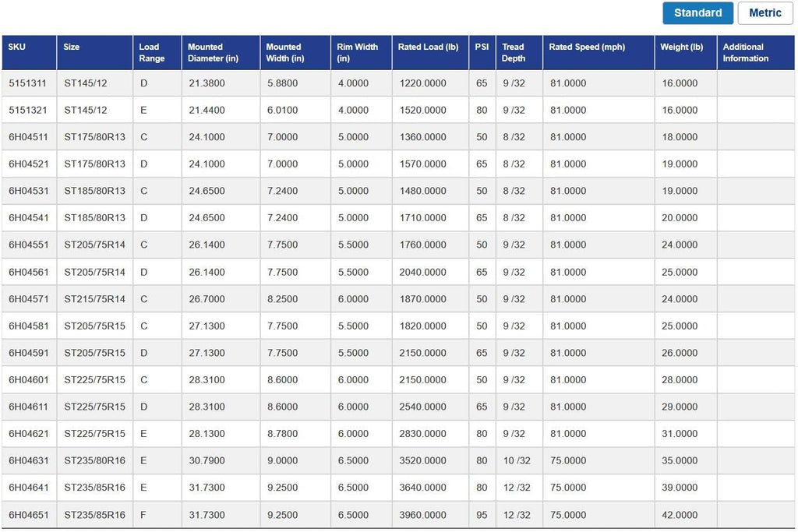Click the SKU column header

click(x=29, y=52)
